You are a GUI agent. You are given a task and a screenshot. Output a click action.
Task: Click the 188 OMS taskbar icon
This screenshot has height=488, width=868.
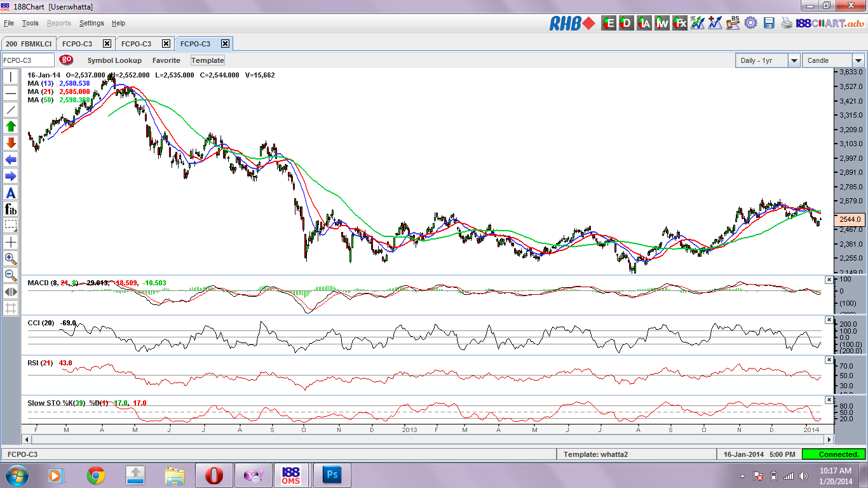(x=291, y=475)
